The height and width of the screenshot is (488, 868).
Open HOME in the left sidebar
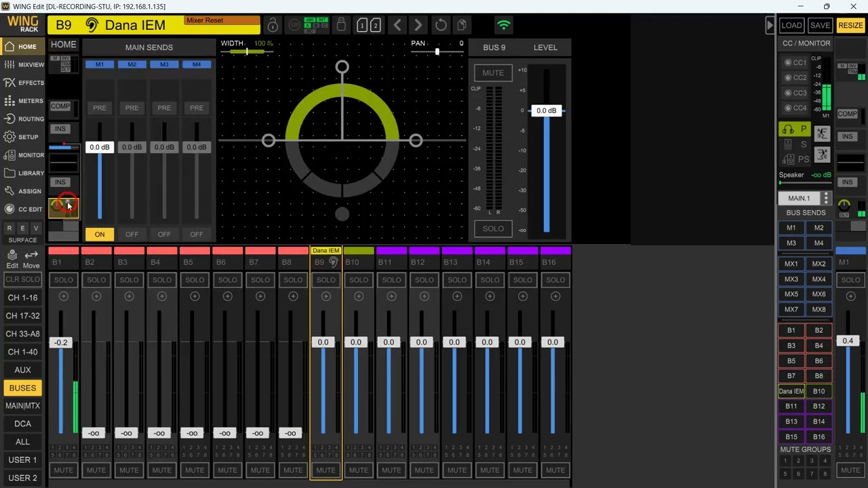[x=22, y=47]
